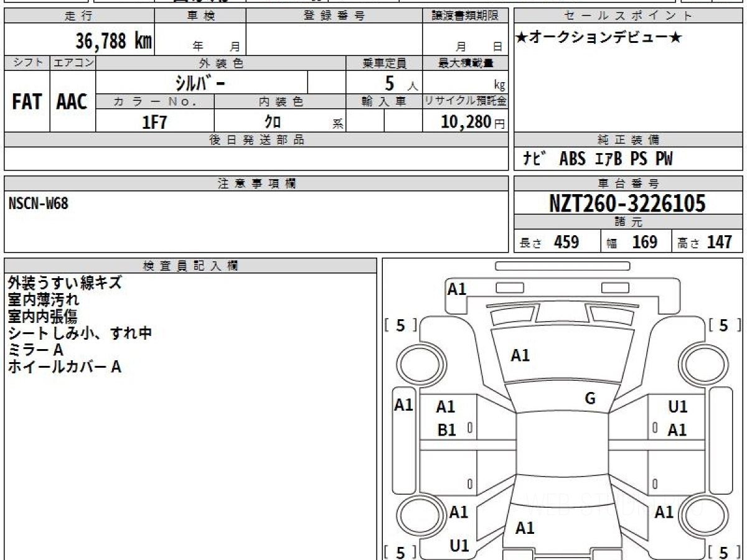
Task: Select the inspector note ミラー A
Action: click(35, 350)
